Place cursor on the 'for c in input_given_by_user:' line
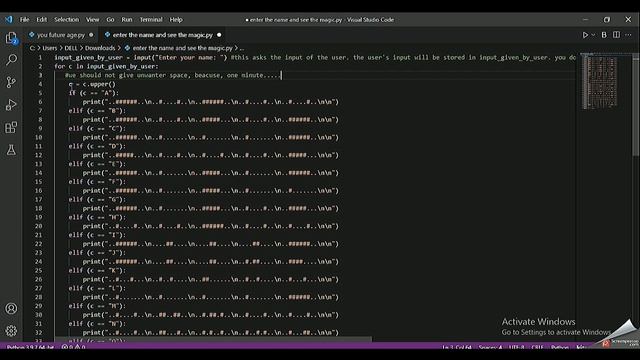This screenshot has height=360, width=640. [x=106, y=67]
